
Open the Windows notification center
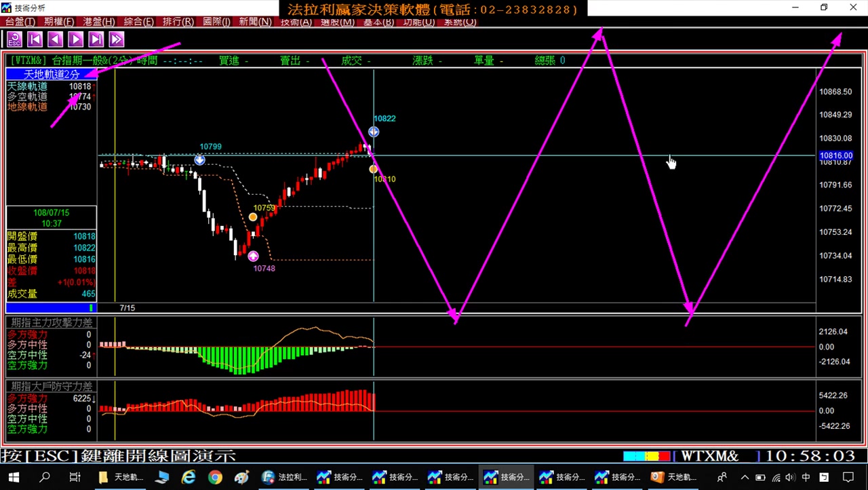848,478
